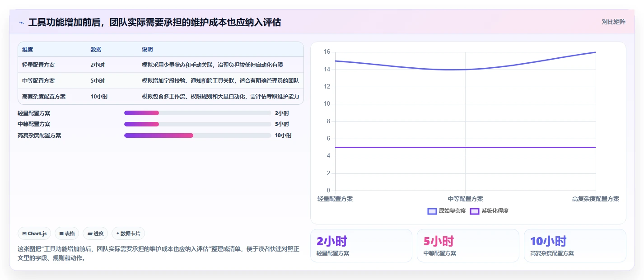
Task: Click the 对比矩阵 label
Action: (x=613, y=22)
